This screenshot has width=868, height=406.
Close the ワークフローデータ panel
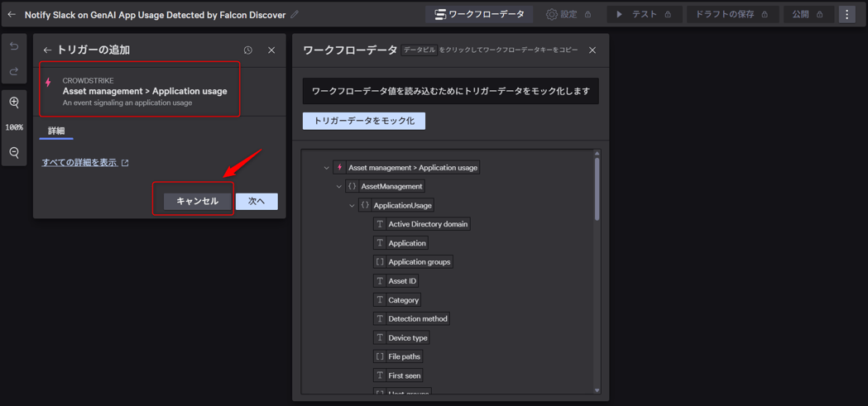(592, 50)
